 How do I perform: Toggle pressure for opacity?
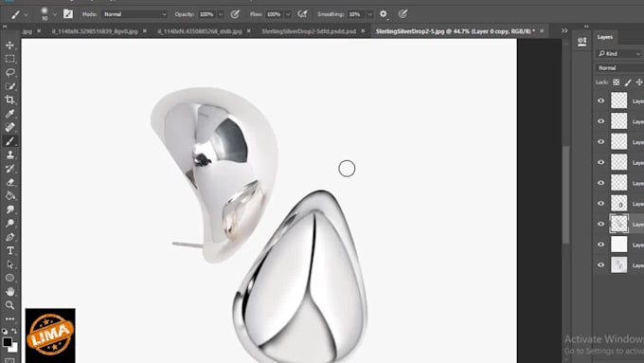[235, 14]
